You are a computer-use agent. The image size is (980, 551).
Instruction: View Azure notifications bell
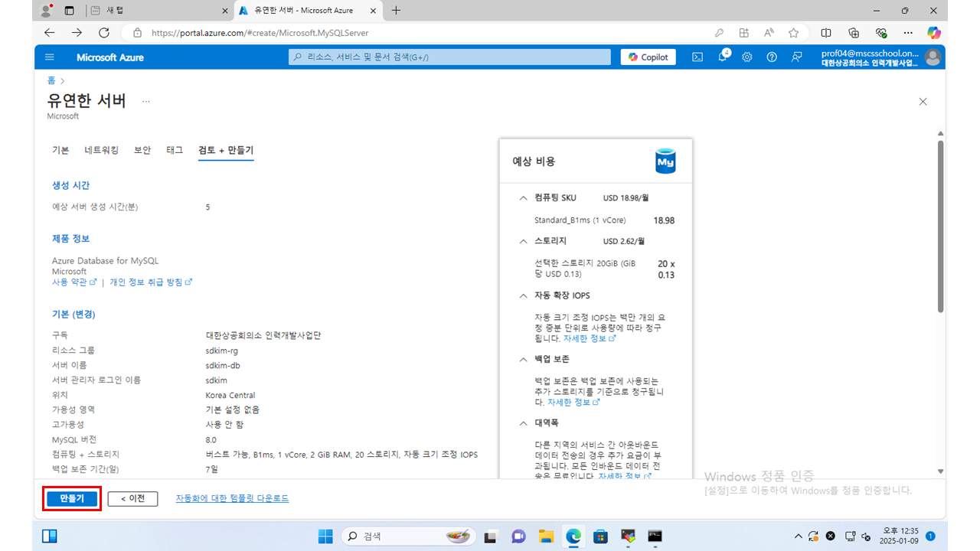(723, 57)
